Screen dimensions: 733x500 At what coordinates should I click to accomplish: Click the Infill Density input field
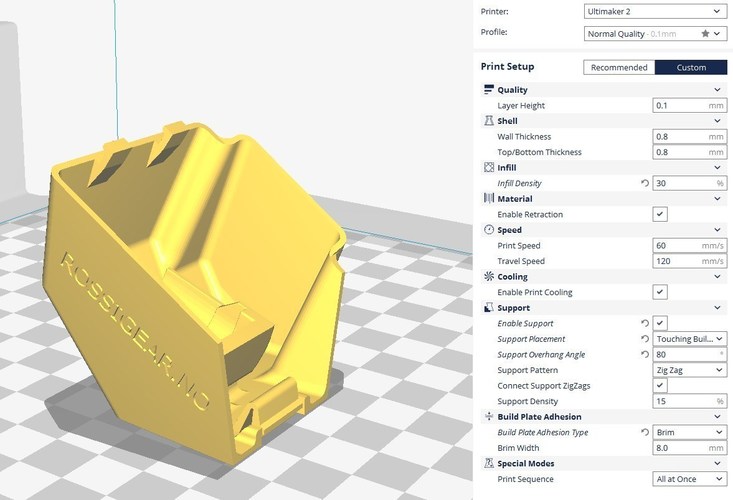point(689,183)
